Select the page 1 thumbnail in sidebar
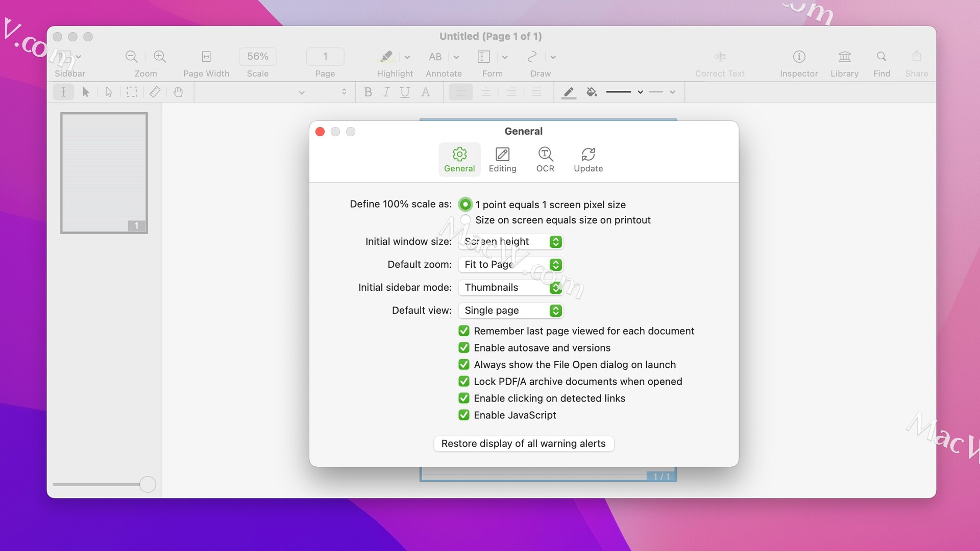This screenshot has width=980, height=551. pyautogui.click(x=104, y=173)
